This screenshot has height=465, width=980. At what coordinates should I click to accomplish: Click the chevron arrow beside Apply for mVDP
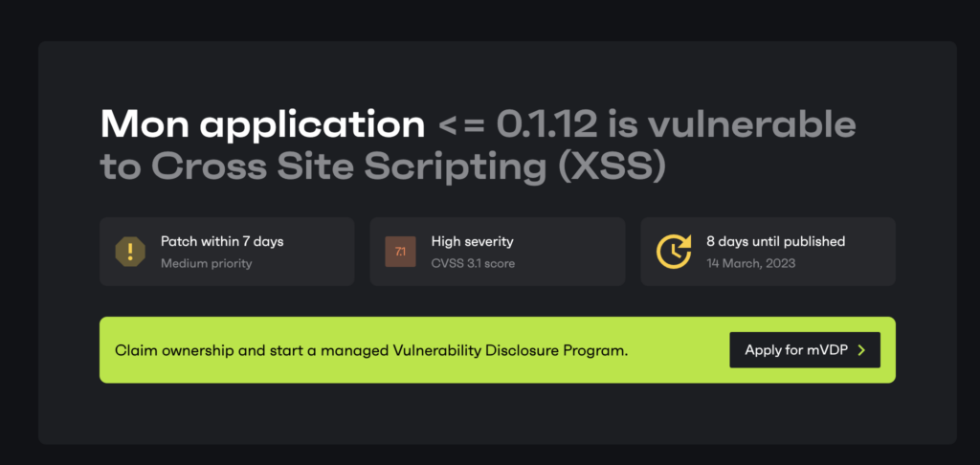pos(861,350)
